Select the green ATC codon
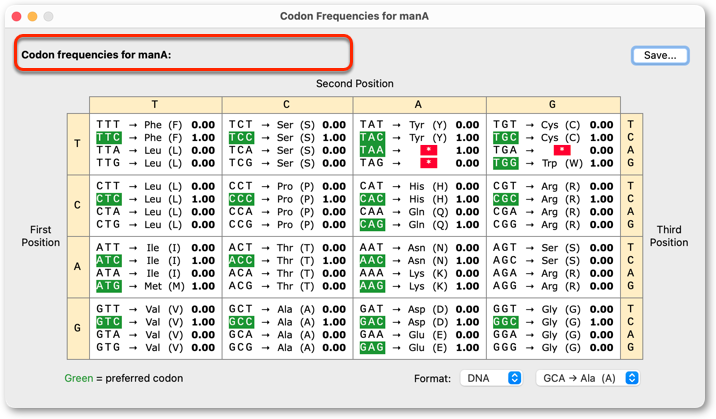This screenshot has width=716, height=419. point(109,261)
